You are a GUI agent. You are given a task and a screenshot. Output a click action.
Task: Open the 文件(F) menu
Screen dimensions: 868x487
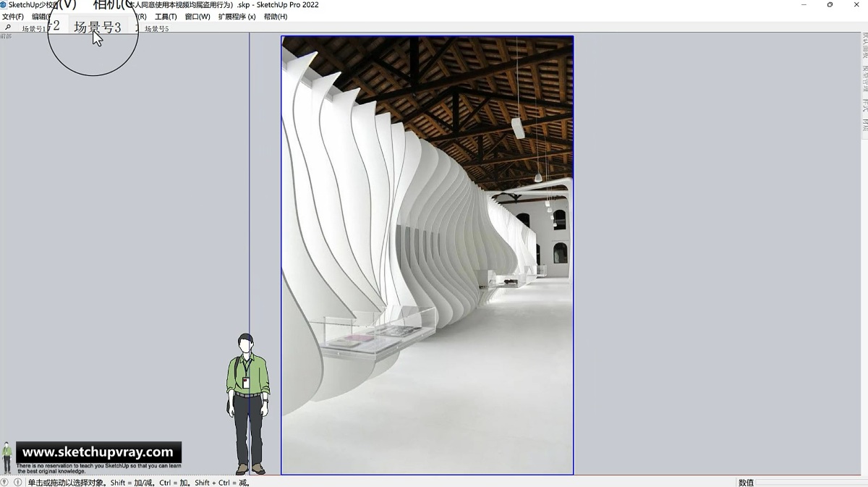(13, 17)
